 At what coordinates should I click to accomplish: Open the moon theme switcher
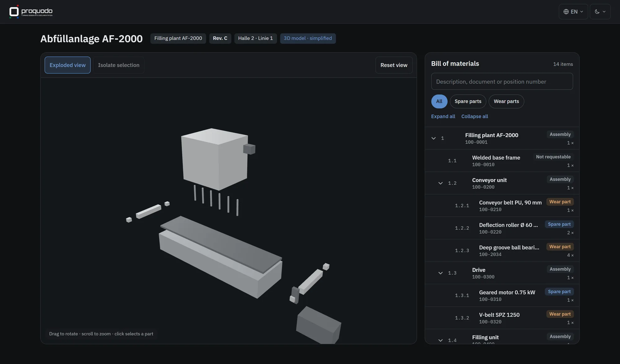click(600, 12)
